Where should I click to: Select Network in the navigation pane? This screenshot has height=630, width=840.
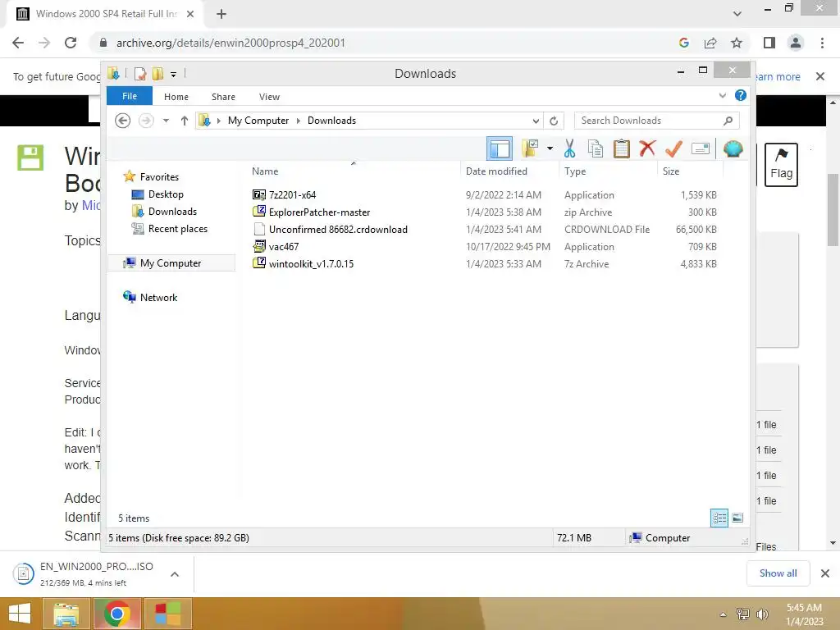(x=158, y=297)
